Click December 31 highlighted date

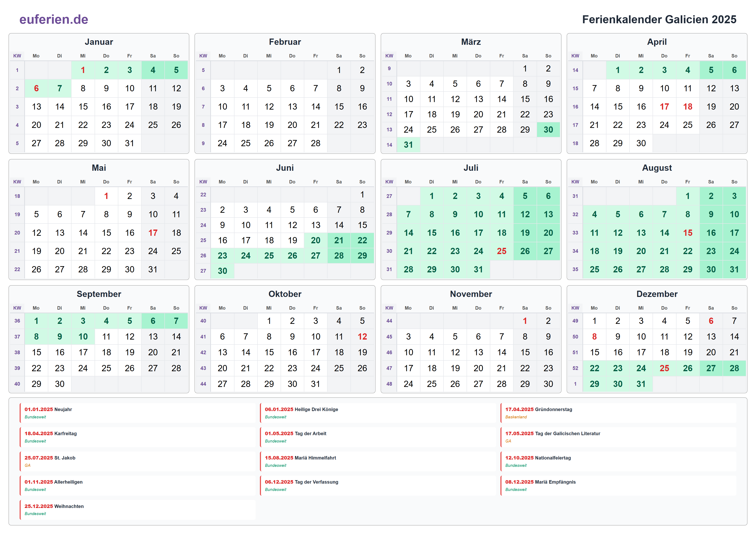point(641,384)
